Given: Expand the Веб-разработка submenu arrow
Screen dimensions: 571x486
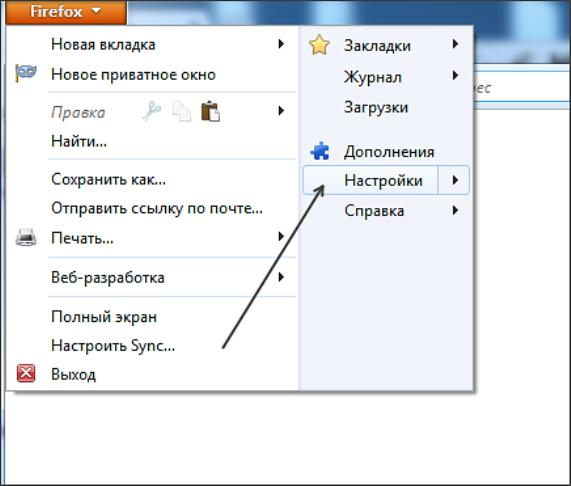Looking at the screenshot, I should pyautogui.click(x=281, y=277).
